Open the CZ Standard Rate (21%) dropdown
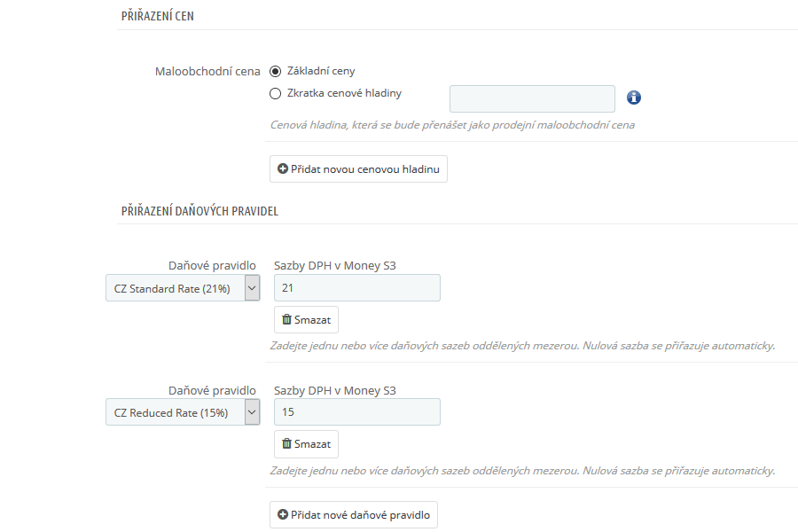The width and height of the screenshot is (798, 532). [x=183, y=288]
